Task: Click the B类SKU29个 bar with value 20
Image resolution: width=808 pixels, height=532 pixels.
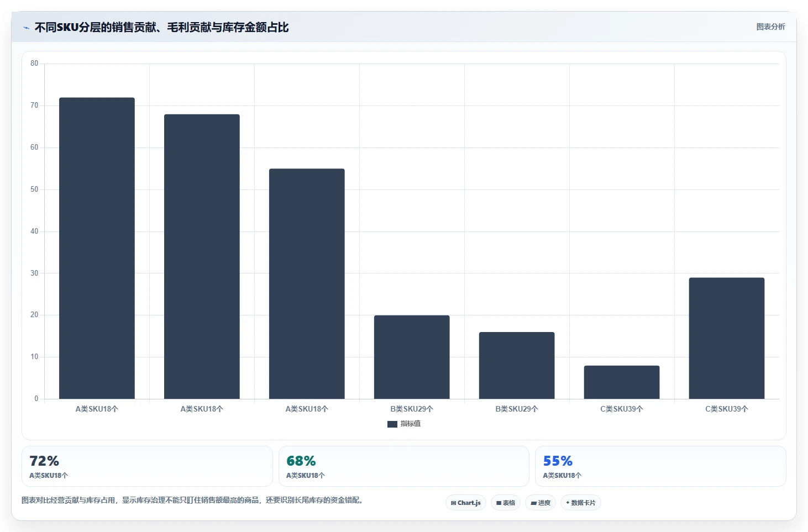Action: (412, 357)
